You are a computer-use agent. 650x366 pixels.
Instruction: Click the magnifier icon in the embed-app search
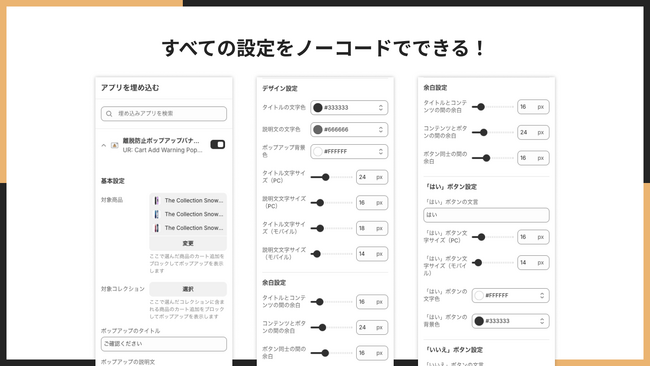[x=109, y=114]
